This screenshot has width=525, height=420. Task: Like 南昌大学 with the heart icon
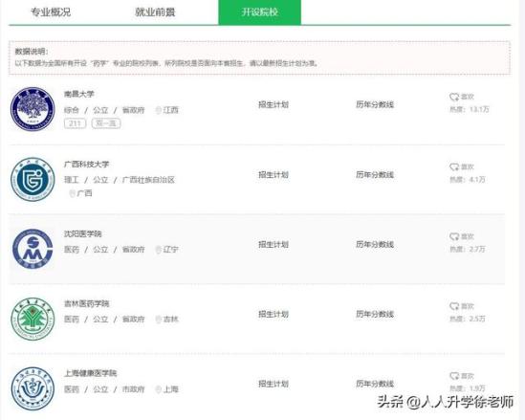[x=454, y=98]
